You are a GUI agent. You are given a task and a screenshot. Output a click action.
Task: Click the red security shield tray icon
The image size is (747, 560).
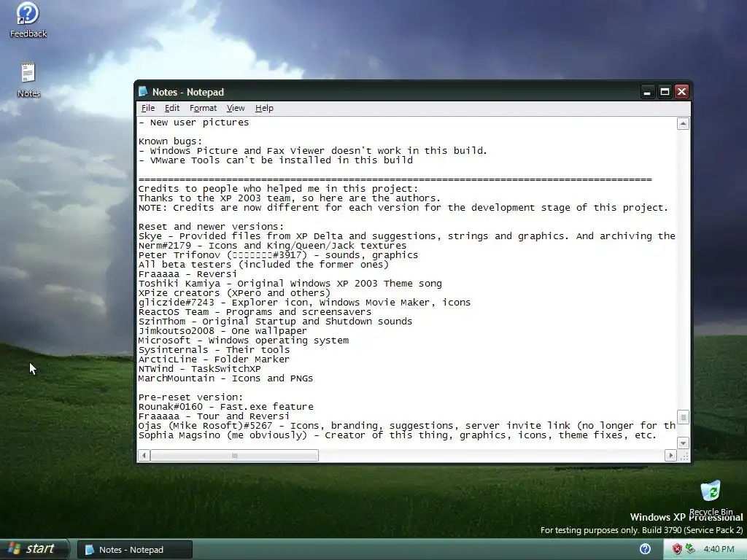(676, 549)
